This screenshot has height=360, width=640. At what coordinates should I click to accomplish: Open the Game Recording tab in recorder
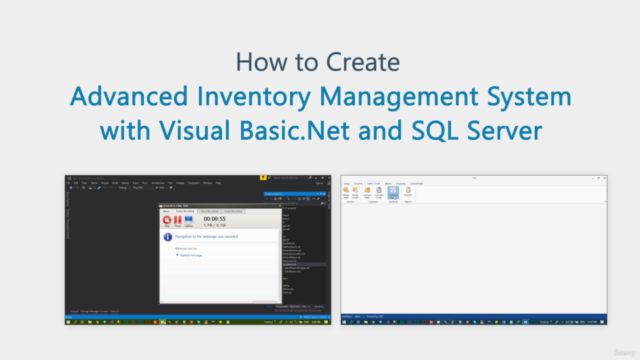point(209,211)
